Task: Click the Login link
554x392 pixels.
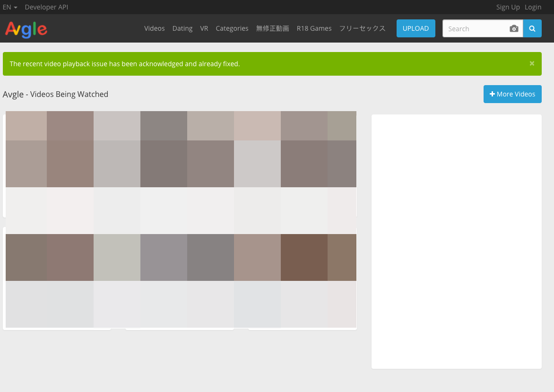Action: pos(533,7)
